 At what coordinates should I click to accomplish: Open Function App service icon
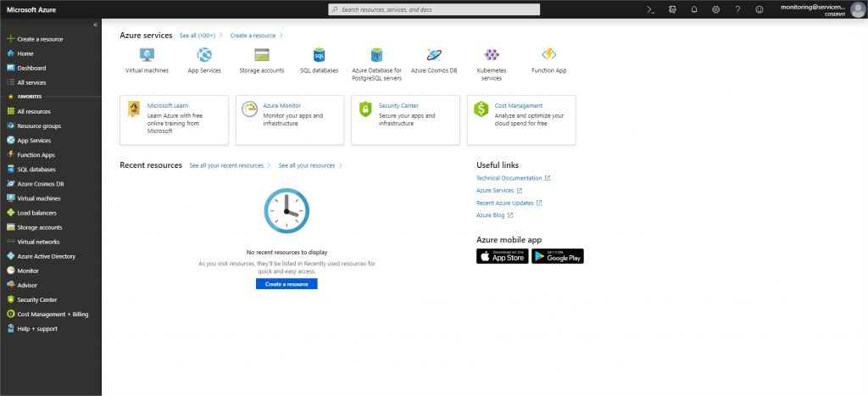(x=549, y=53)
